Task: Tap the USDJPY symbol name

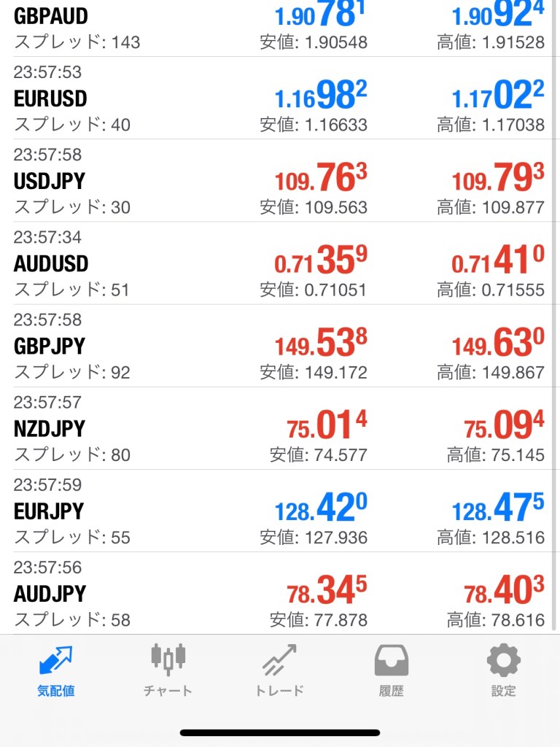Action: coord(50,181)
